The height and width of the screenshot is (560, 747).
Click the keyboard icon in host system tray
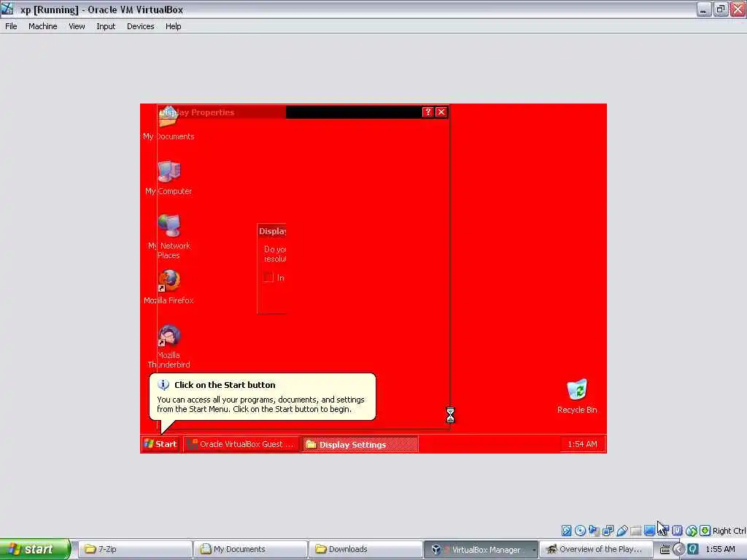pos(665,550)
